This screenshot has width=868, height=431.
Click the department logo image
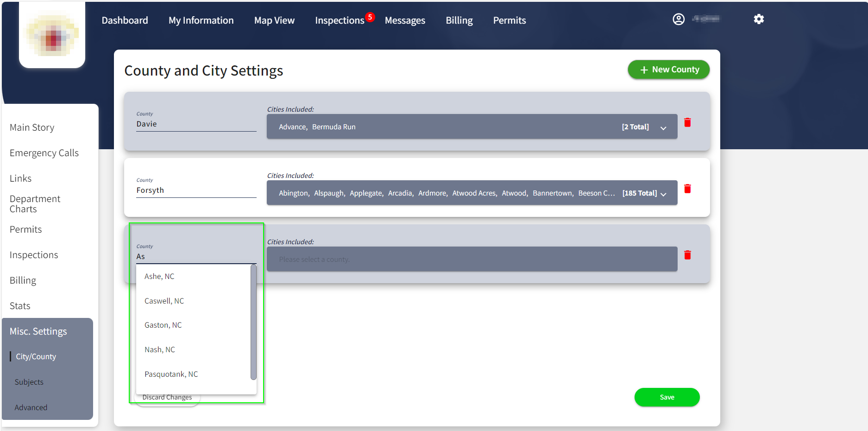click(x=52, y=36)
